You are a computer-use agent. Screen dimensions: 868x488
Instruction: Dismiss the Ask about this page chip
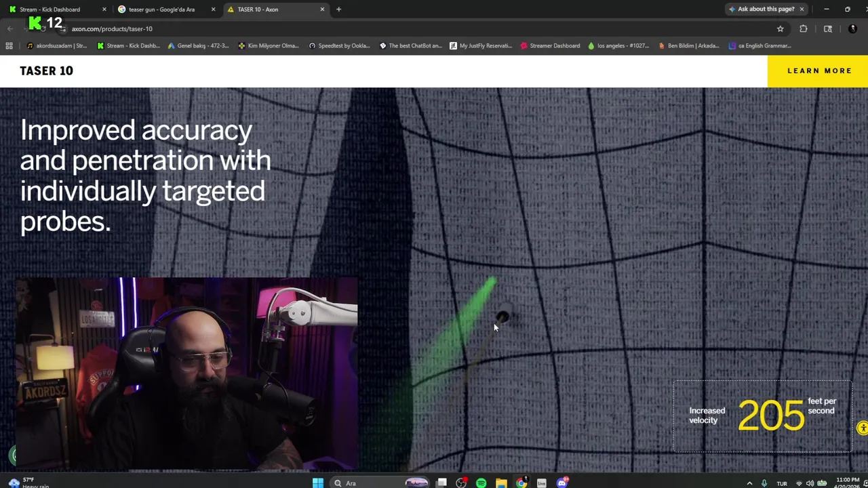click(802, 9)
